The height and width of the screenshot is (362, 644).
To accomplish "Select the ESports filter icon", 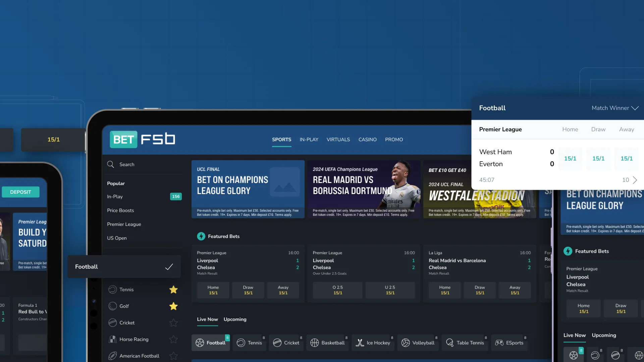I will (x=499, y=343).
